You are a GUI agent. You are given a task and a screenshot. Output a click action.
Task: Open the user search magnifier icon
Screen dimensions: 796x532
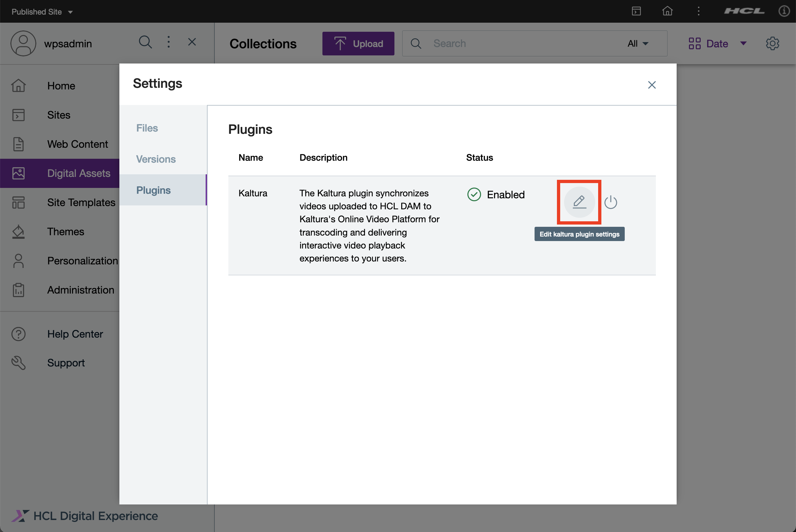point(145,42)
